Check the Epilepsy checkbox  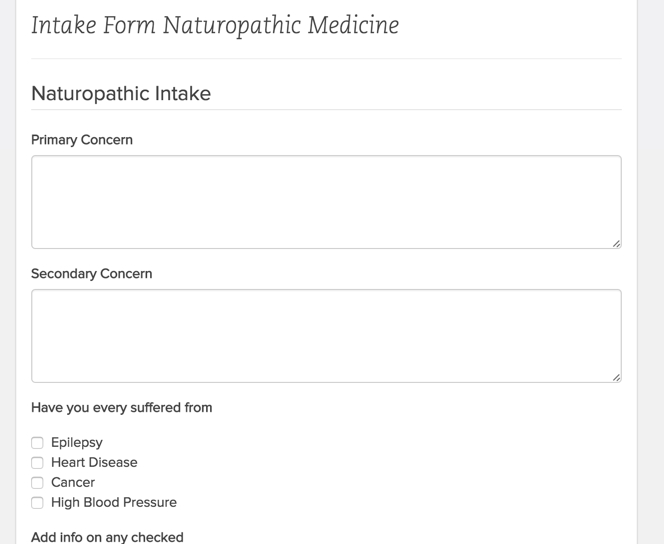(x=37, y=443)
